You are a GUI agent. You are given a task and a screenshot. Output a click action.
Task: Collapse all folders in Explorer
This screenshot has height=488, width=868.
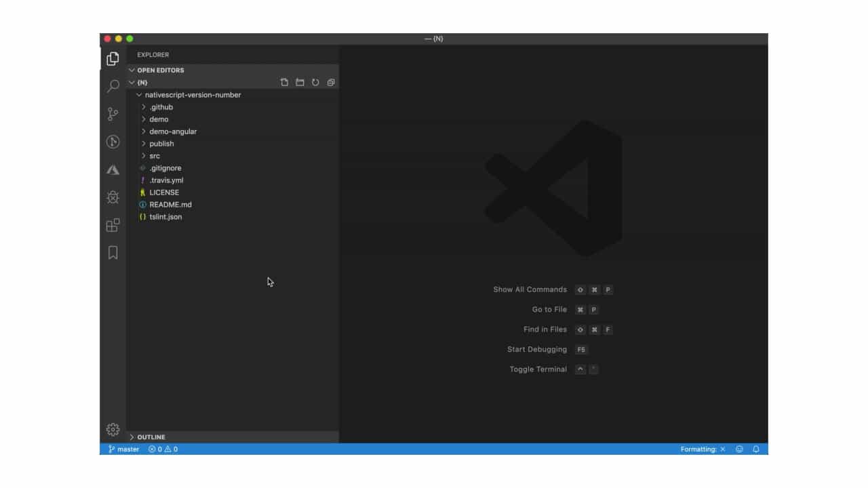tap(331, 83)
